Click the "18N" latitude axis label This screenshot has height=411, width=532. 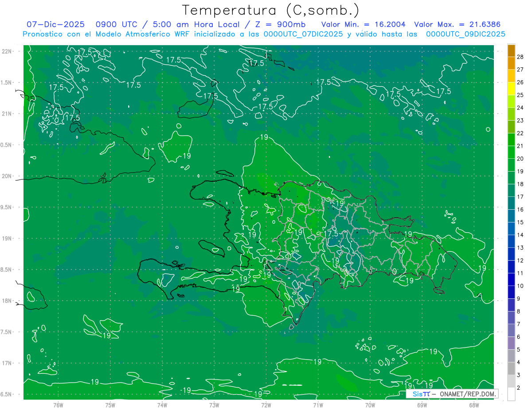tap(7, 301)
